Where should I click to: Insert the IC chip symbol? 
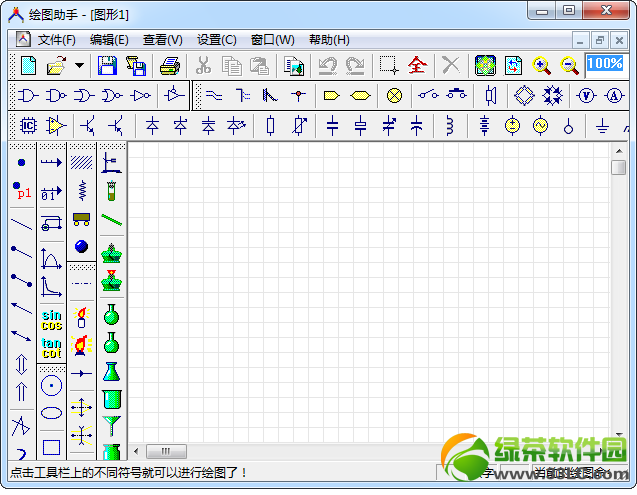click(x=28, y=126)
